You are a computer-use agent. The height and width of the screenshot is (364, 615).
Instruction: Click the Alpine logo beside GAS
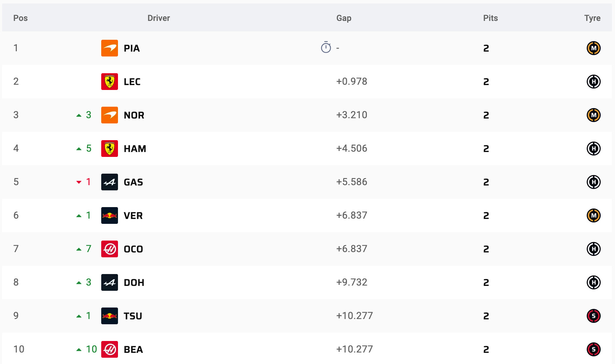click(110, 182)
